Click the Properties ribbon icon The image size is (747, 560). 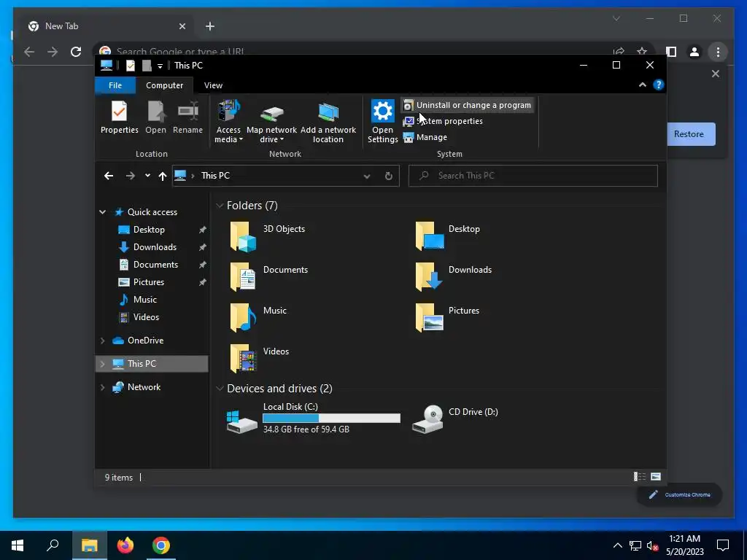[119, 117]
